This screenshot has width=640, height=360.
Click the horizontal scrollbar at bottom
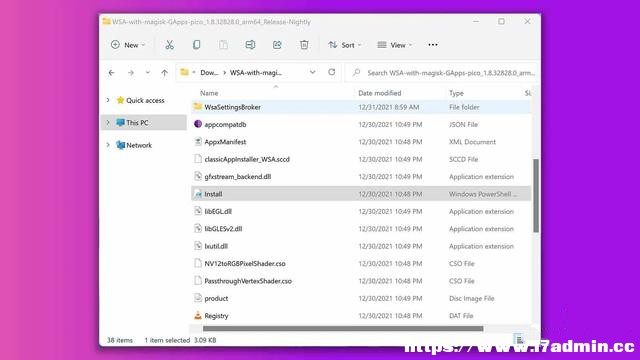click(343, 329)
